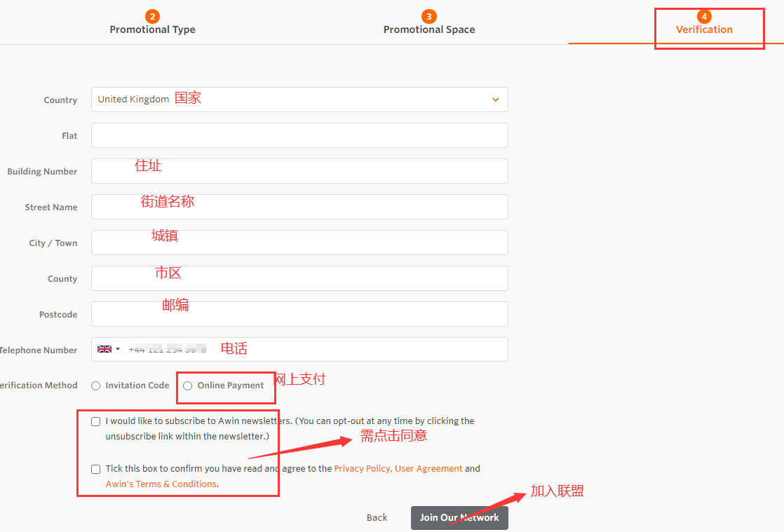This screenshot has height=532, width=784.
Task: Select the Online Payment radio button
Action: click(187, 386)
